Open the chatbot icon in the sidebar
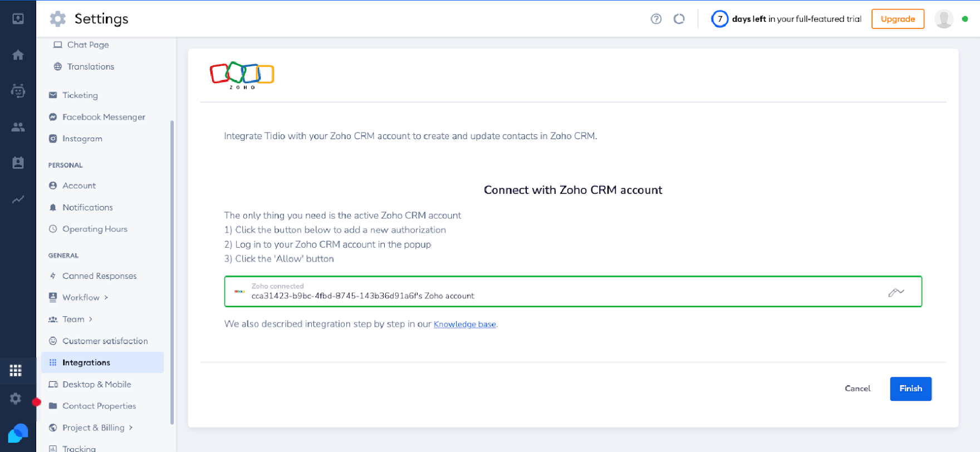 pos(18,91)
